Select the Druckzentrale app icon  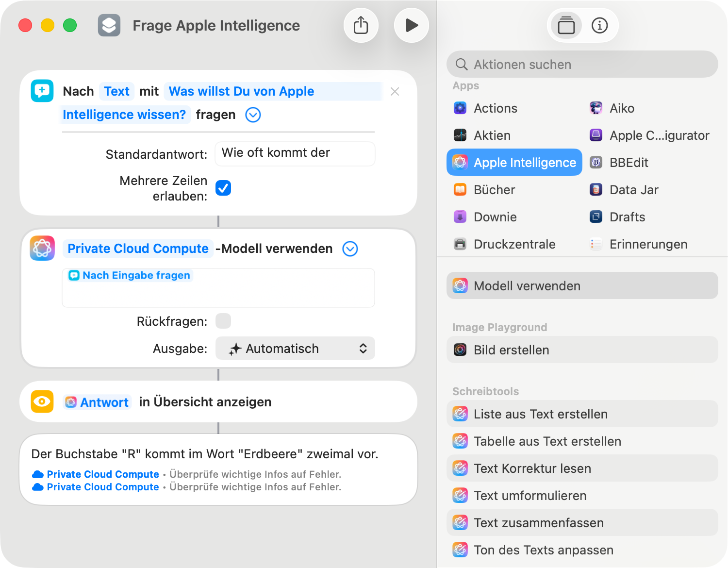[460, 244]
